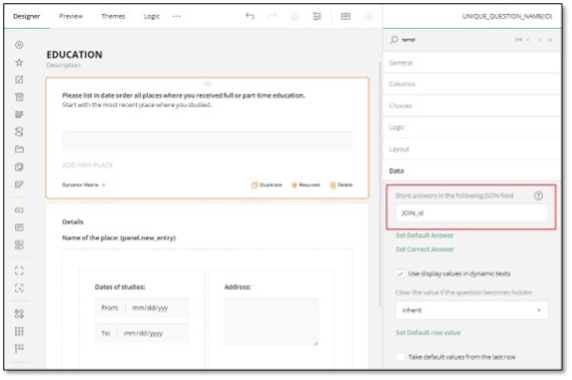Click the Set Correct Answer link

425,249
